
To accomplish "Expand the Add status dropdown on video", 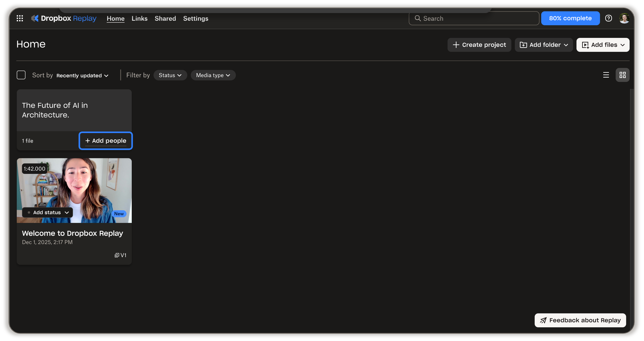I will [47, 212].
